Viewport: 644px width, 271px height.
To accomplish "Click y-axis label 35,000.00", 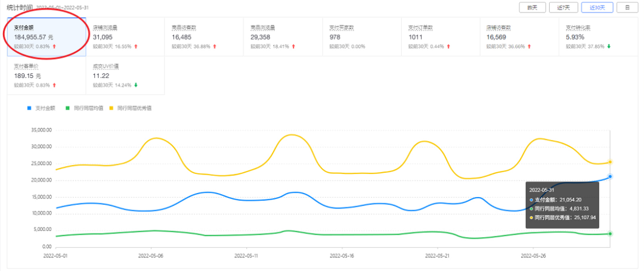I will [41, 130].
